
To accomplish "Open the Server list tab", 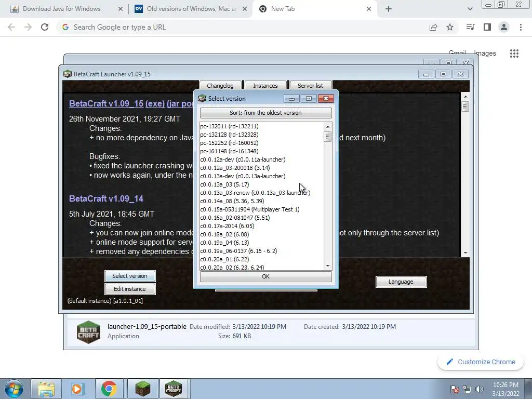I will 310,86.
